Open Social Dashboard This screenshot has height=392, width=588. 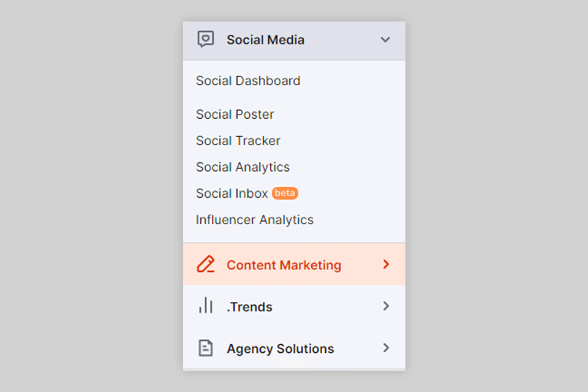coord(248,81)
